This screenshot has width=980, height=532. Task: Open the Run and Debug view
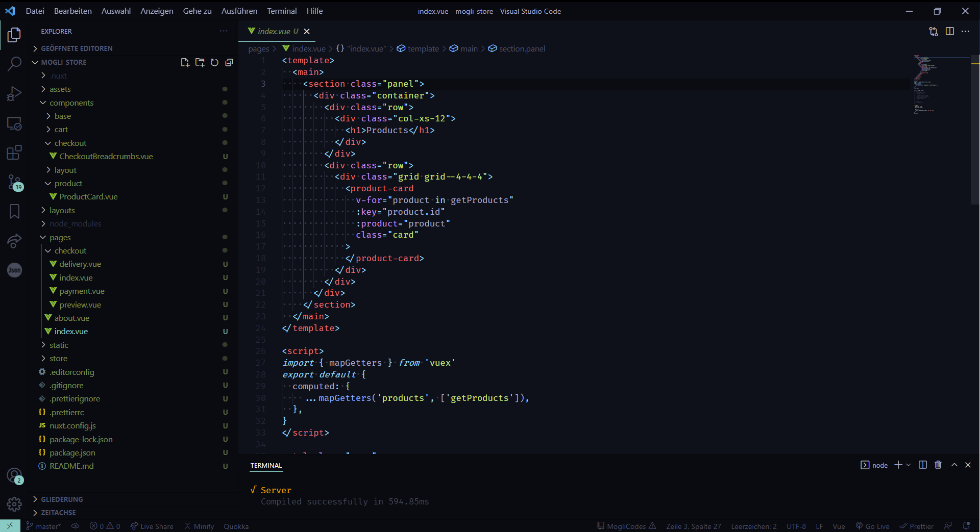coord(14,94)
